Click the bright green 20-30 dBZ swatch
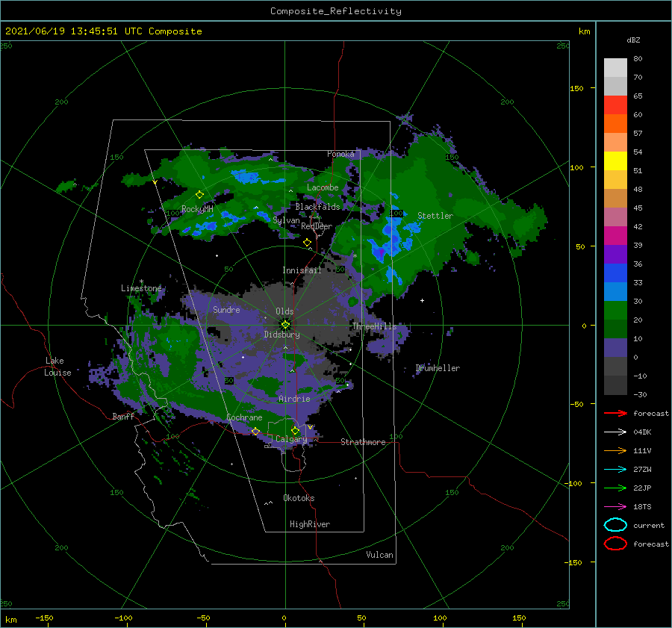The image size is (672, 628). pos(615,311)
